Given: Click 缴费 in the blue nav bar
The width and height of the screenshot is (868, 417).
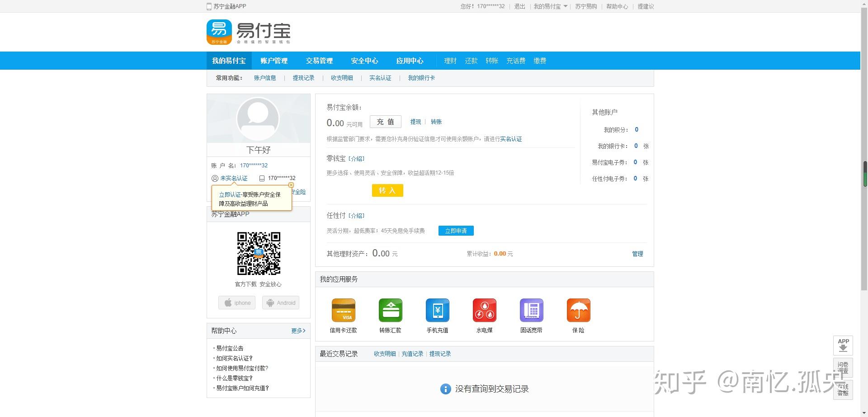Looking at the screenshot, I should point(540,61).
